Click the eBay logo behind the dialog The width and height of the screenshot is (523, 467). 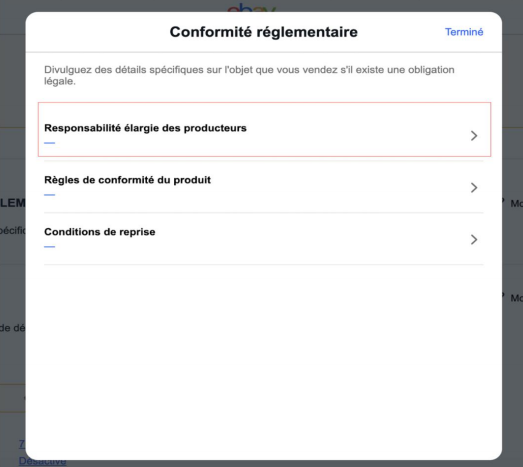tap(251, 7)
